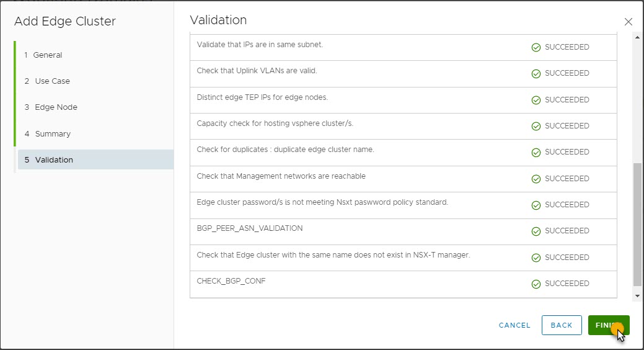
Task: Click the Cancel link
Action: tap(514, 325)
